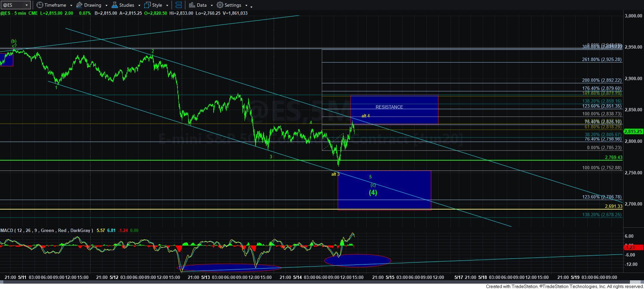Click the red MACD value marker -1.23
This screenshot has height=289, width=644.
633,247
